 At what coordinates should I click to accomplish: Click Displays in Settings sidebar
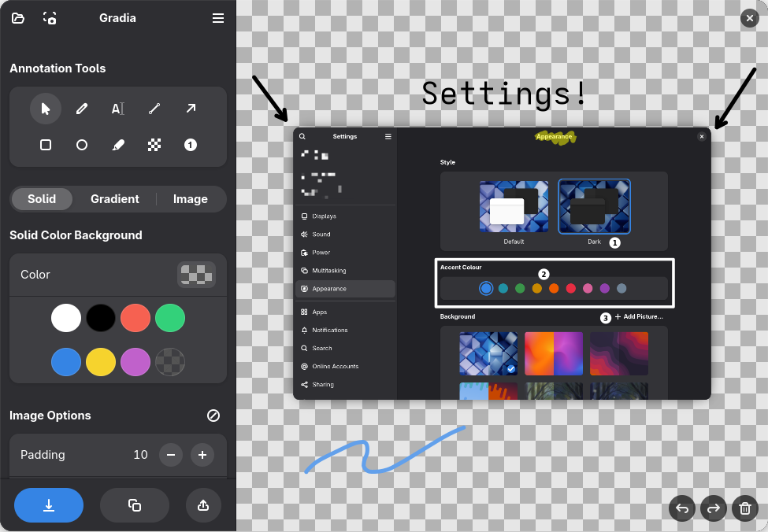345,216
